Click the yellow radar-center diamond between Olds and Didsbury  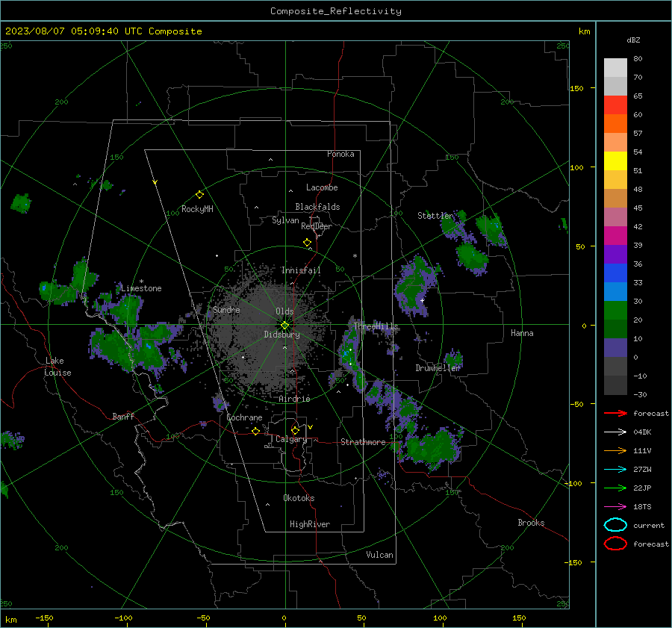tap(284, 326)
